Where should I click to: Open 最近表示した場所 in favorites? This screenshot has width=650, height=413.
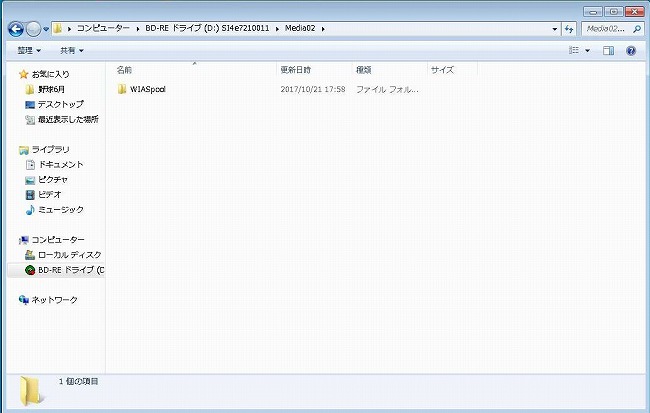tap(67, 119)
